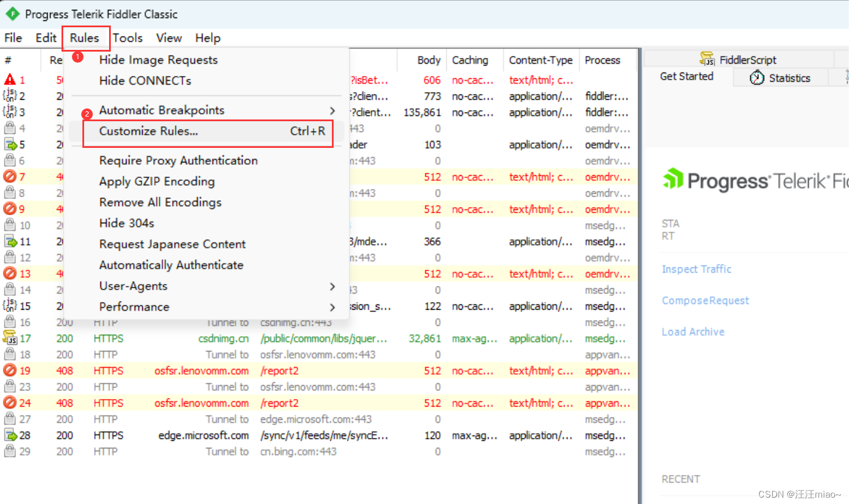Select cn.bing.com:443 URL in session 29
Image resolution: width=850 pixels, height=504 pixels.
coord(298,451)
